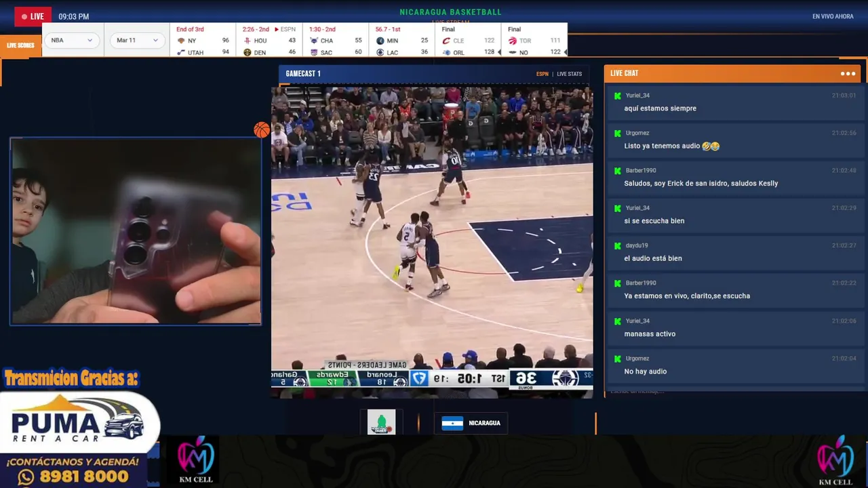The width and height of the screenshot is (868, 488).
Task: Click username Yuriel_34 on 'aquí estamos siempre'
Action: pyautogui.click(x=637, y=96)
